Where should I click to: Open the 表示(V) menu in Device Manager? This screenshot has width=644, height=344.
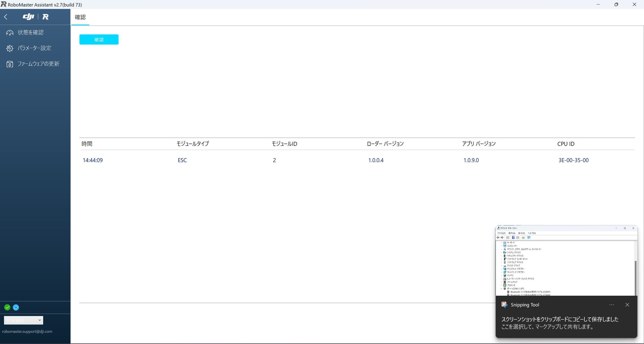tap(521, 233)
